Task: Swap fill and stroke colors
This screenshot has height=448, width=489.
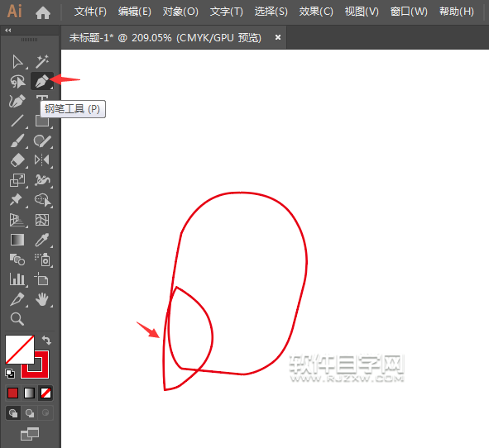Action: point(46,340)
